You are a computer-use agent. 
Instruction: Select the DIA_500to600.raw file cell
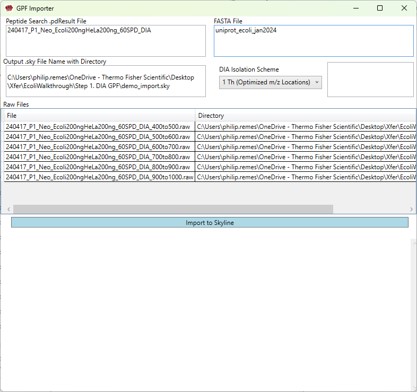[x=99, y=137]
